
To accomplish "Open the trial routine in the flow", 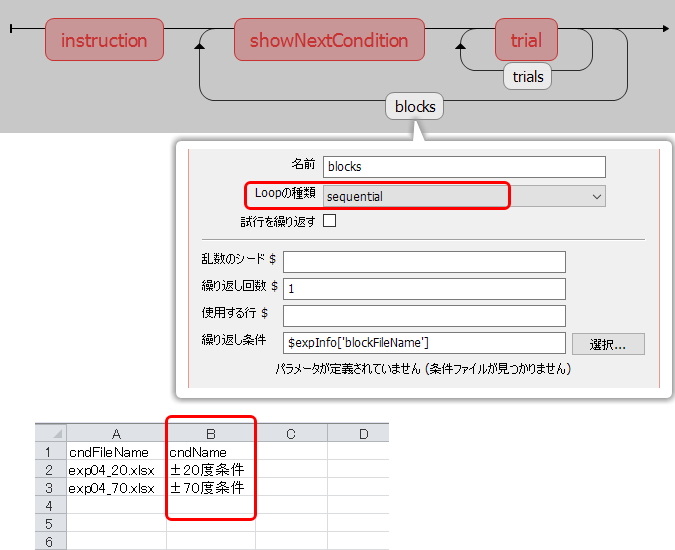I will coord(526,40).
